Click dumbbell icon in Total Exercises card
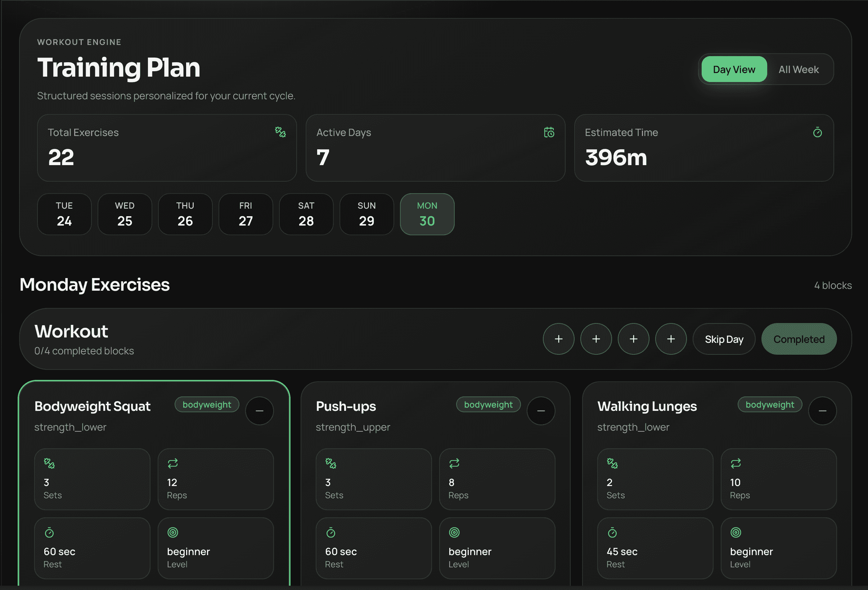Viewport: 868px width, 590px height. click(x=280, y=132)
